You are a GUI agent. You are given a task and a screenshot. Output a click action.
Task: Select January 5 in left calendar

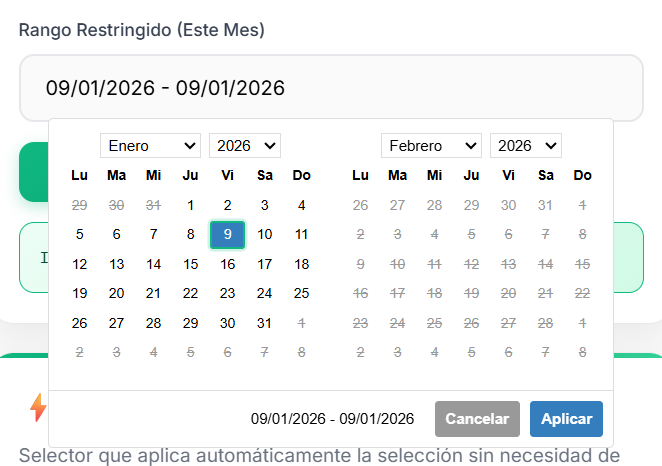(80, 235)
